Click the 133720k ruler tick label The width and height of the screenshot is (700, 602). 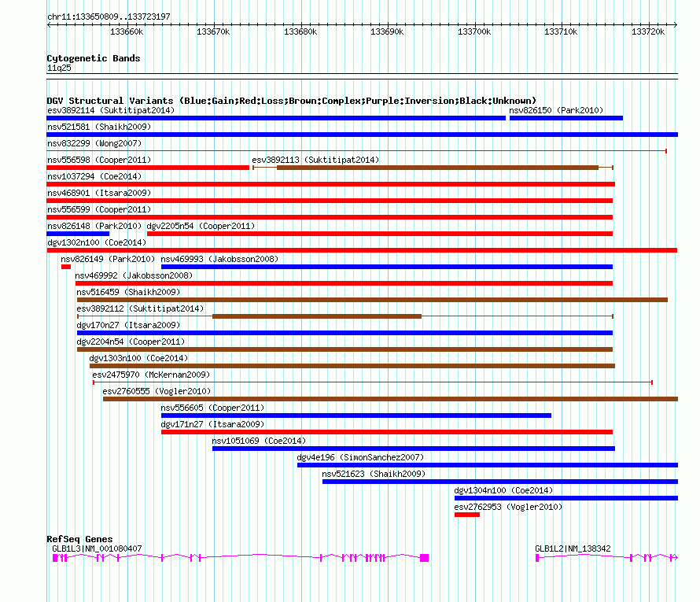pyautogui.click(x=648, y=31)
